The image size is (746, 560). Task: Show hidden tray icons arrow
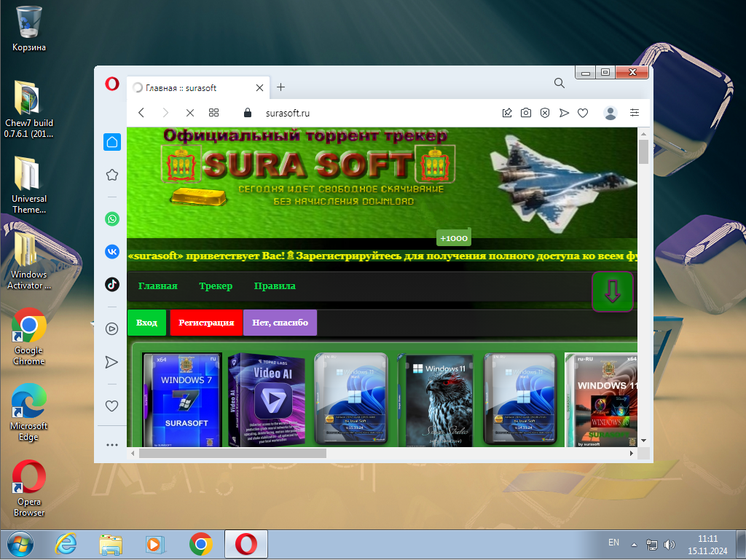click(635, 545)
